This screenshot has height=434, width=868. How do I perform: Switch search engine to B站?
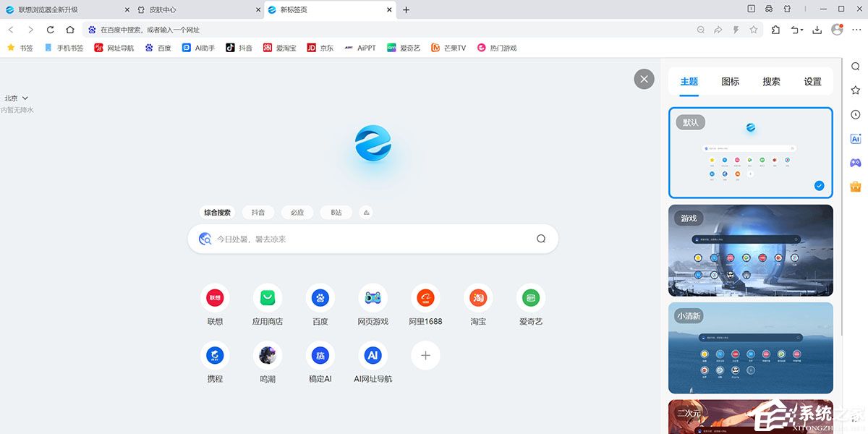tap(336, 213)
